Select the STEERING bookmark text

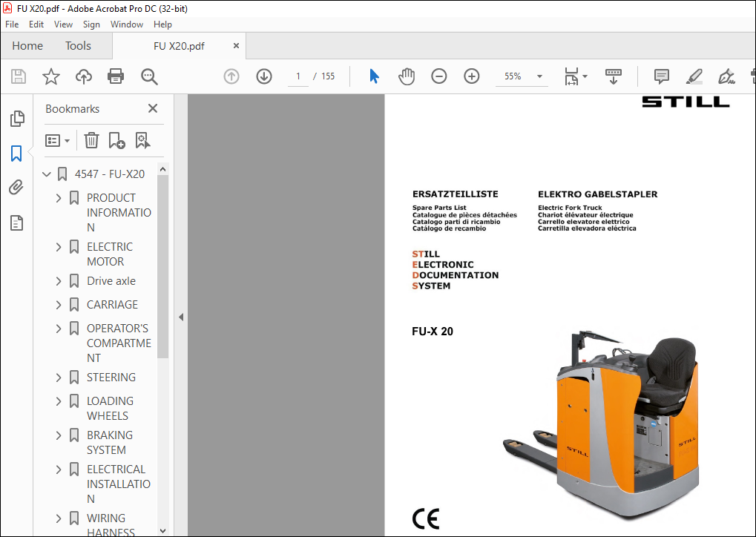[x=111, y=378]
